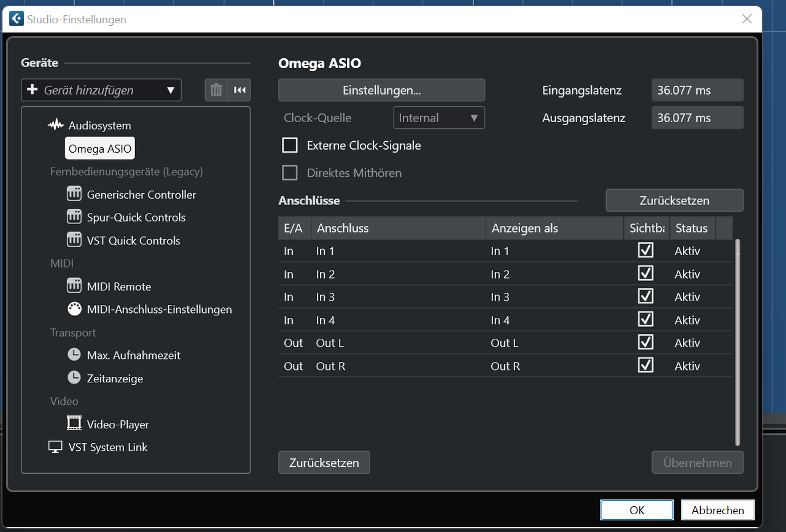786x532 pixels.
Task: Toggle visibility checkbox for Out R
Action: pos(645,366)
